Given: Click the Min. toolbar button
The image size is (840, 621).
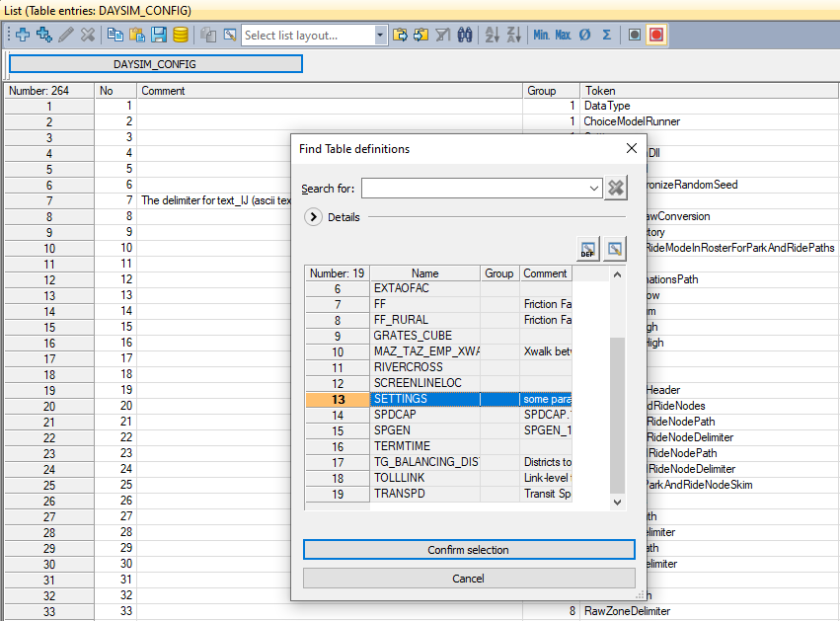Looking at the screenshot, I should 542,35.
